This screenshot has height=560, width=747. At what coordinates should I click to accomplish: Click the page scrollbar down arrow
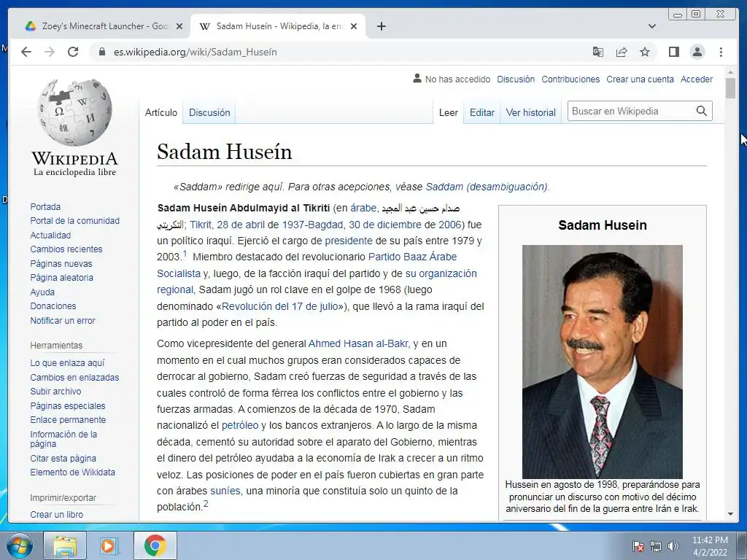[x=730, y=514]
